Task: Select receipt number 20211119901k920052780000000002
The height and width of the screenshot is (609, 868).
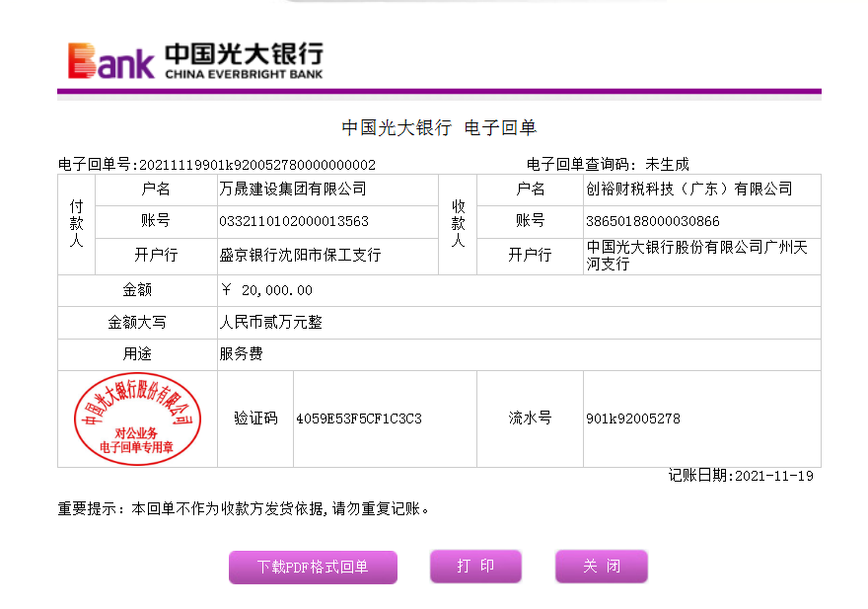Action: pyautogui.click(x=257, y=165)
